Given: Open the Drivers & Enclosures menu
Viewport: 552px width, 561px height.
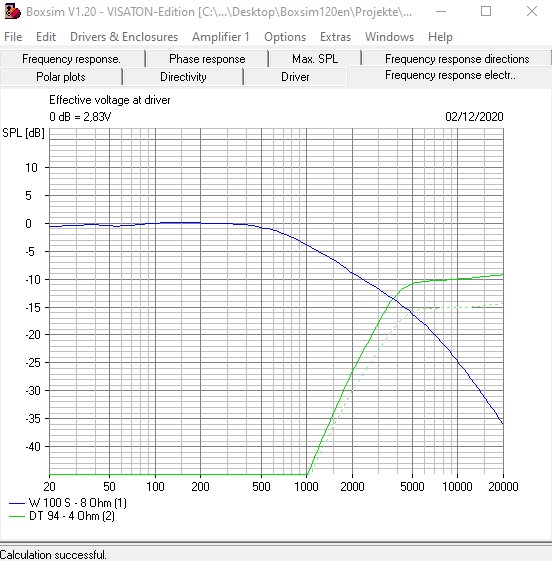Looking at the screenshot, I should (124, 37).
